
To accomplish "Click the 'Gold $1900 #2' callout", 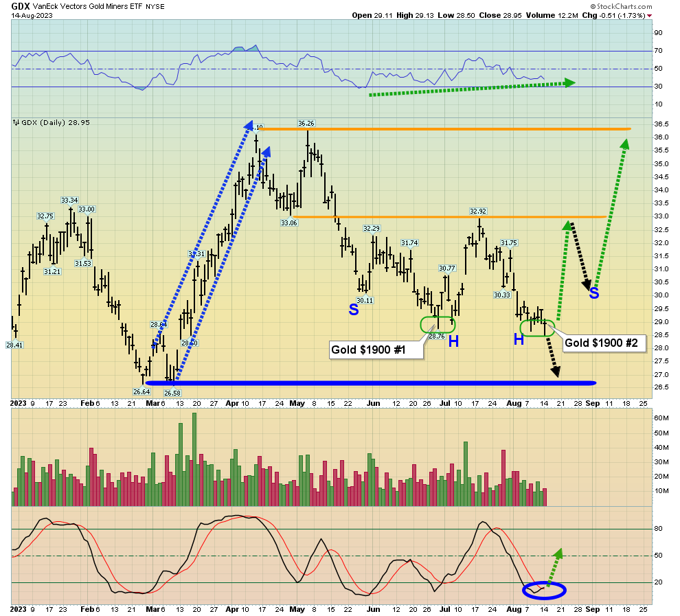I will tap(603, 343).
